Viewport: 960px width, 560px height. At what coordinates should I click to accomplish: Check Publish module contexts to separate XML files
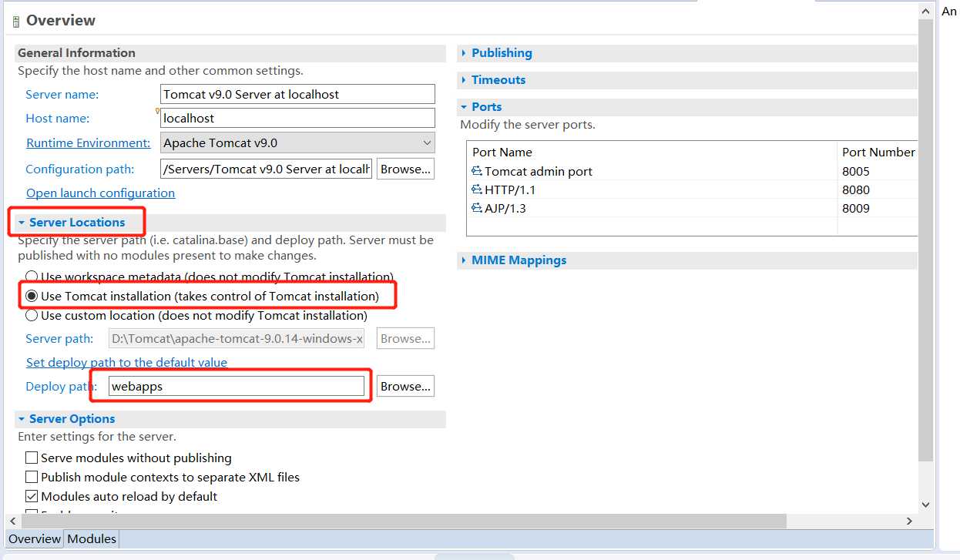32,477
